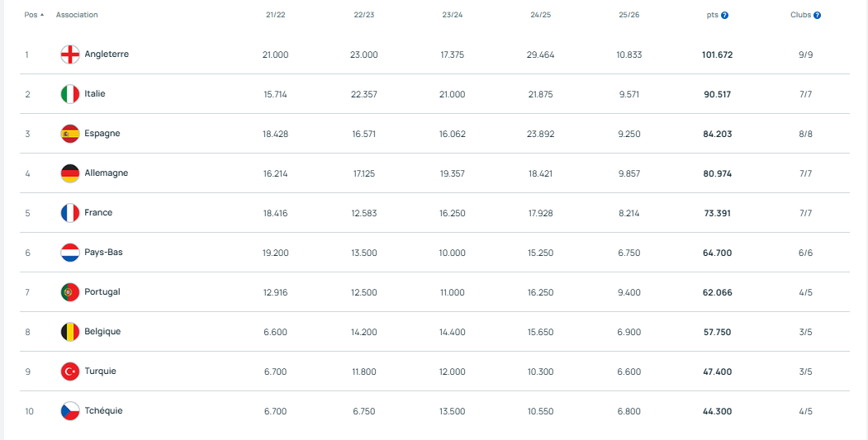The image size is (868, 440).
Task: Click the Turquie flag icon
Action: [x=70, y=371]
